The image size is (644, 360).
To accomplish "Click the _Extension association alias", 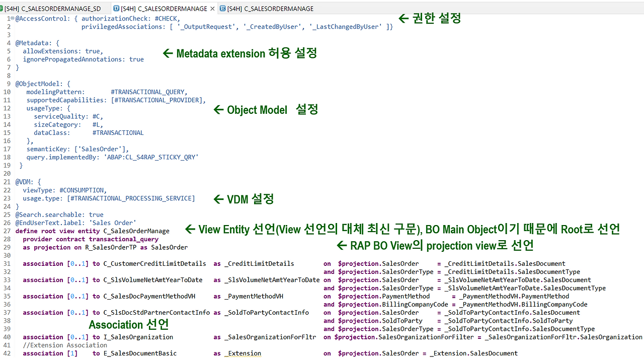I will (x=243, y=353).
